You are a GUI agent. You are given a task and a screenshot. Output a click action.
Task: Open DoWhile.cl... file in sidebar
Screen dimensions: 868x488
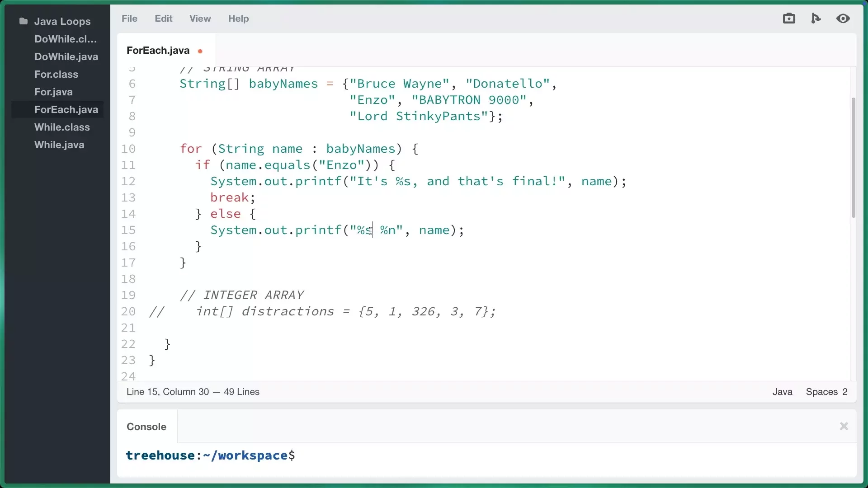pyautogui.click(x=66, y=39)
